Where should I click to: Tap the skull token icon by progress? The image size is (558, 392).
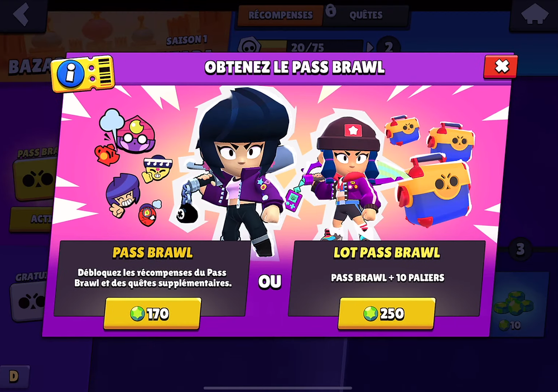click(x=249, y=46)
